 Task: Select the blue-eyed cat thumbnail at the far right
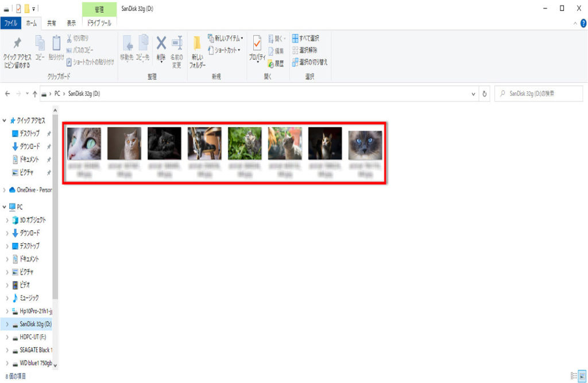(x=365, y=145)
